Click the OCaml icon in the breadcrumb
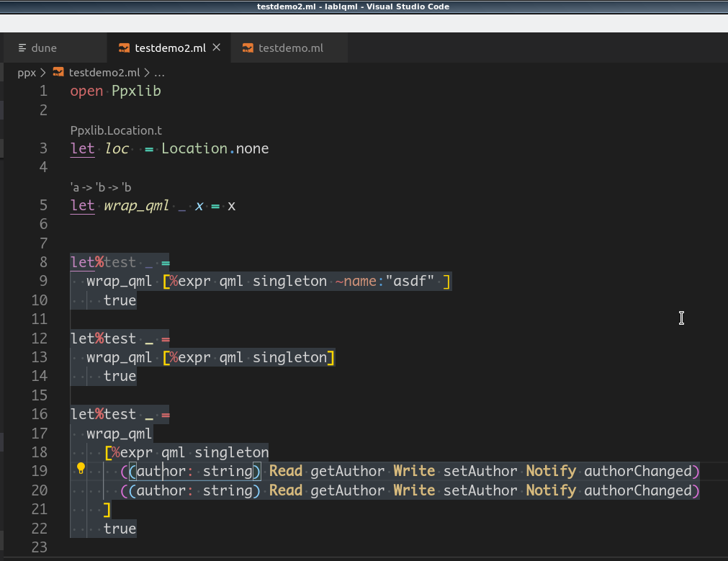 coord(58,72)
